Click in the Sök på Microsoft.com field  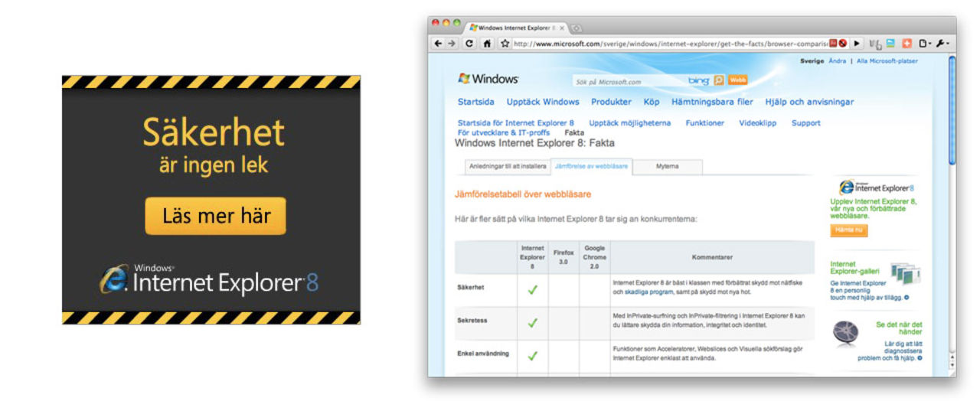click(x=628, y=81)
